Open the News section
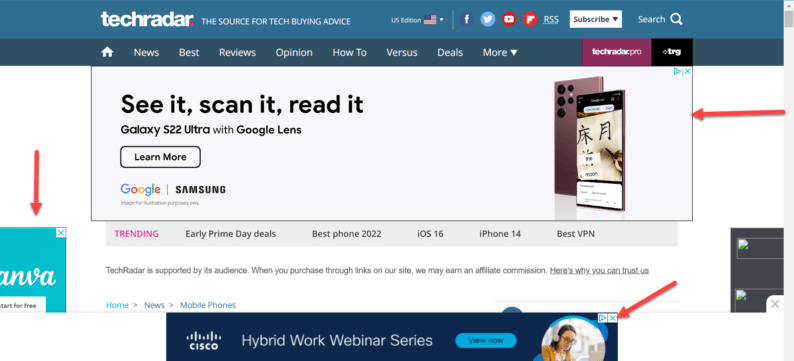 [146, 52]
